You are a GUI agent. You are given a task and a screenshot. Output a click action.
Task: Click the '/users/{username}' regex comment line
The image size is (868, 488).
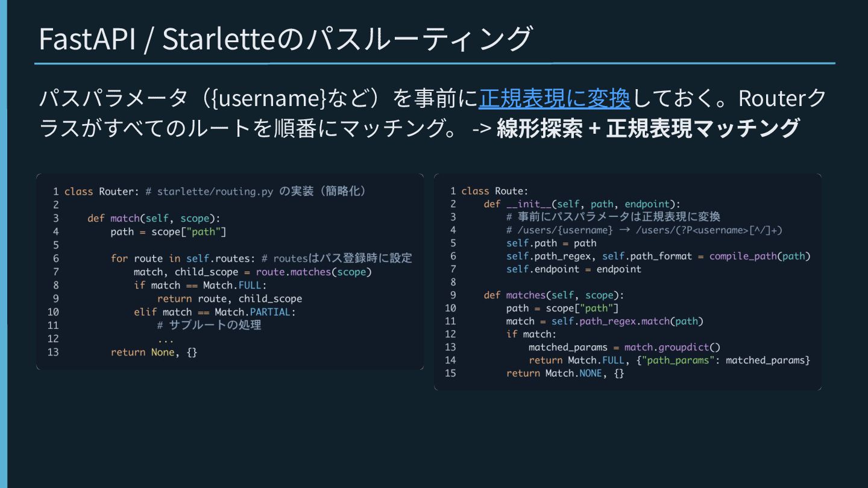(644, 230)
